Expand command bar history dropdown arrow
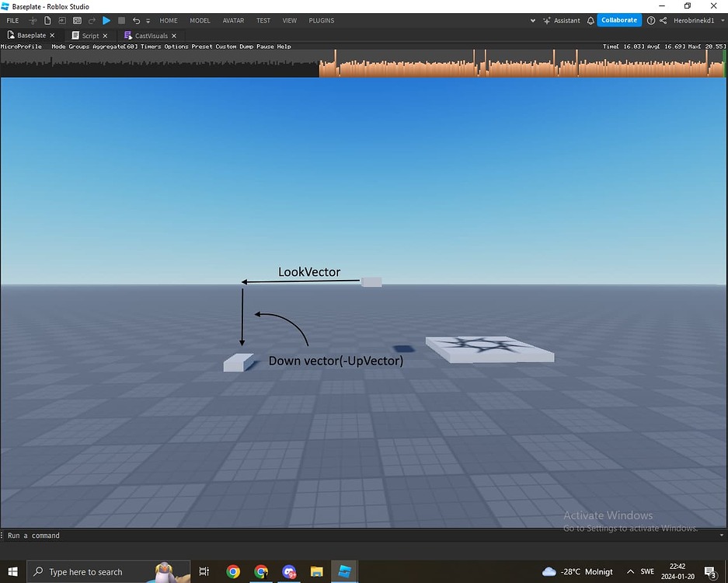728x583 pixels. (722, 536)
